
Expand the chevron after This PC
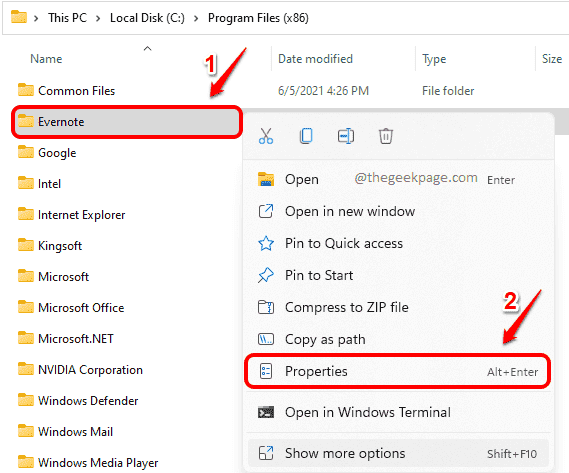click(x=98, y=18)
